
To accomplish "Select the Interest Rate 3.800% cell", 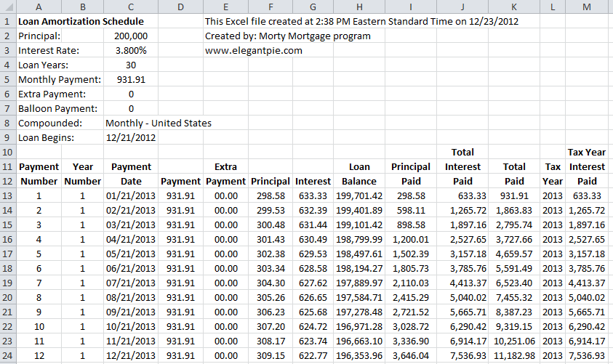I will [131, 50].
